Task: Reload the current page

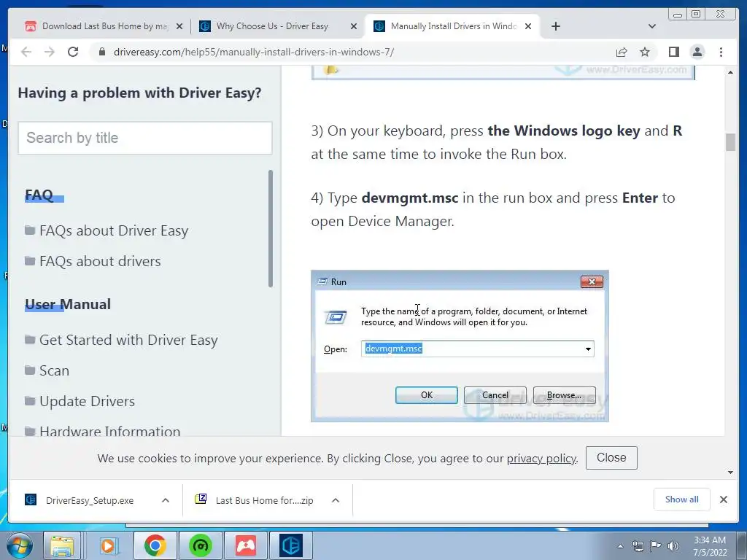Action: pos(73,52)
